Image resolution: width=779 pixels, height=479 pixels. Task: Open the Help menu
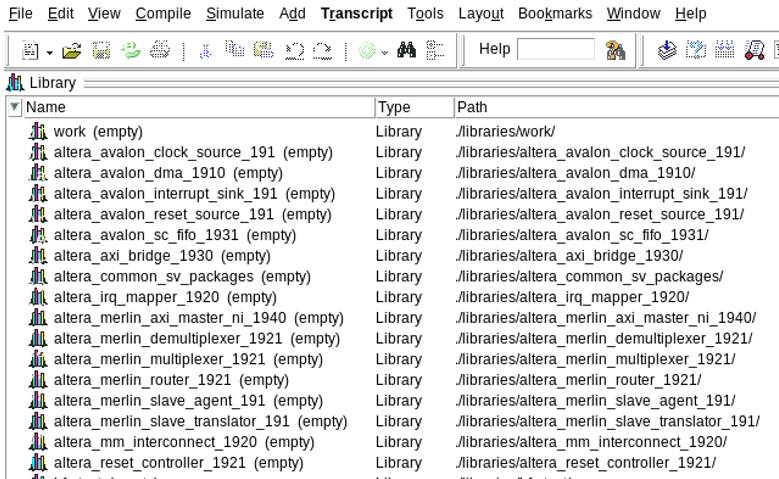[x=691, y=13]
